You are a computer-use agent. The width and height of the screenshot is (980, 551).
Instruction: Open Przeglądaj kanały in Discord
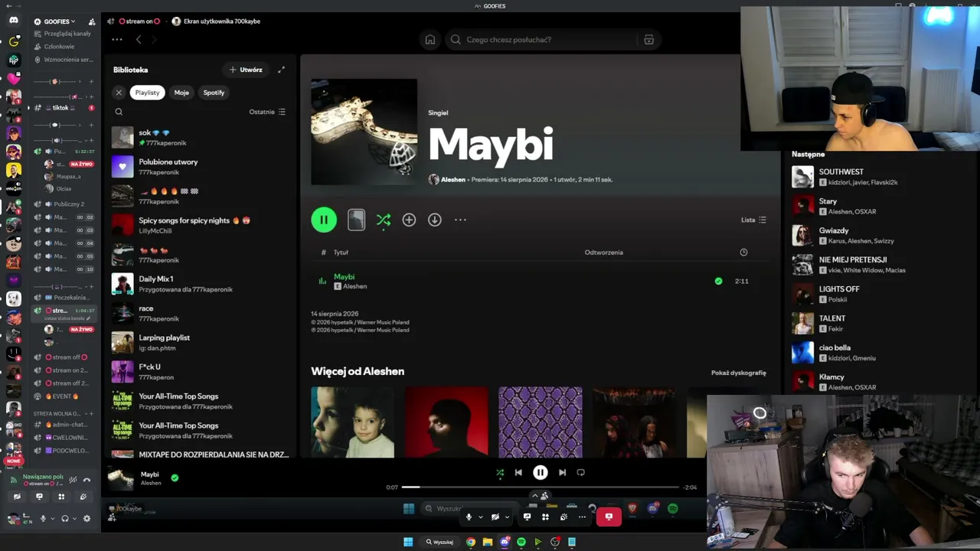[64, 34]
